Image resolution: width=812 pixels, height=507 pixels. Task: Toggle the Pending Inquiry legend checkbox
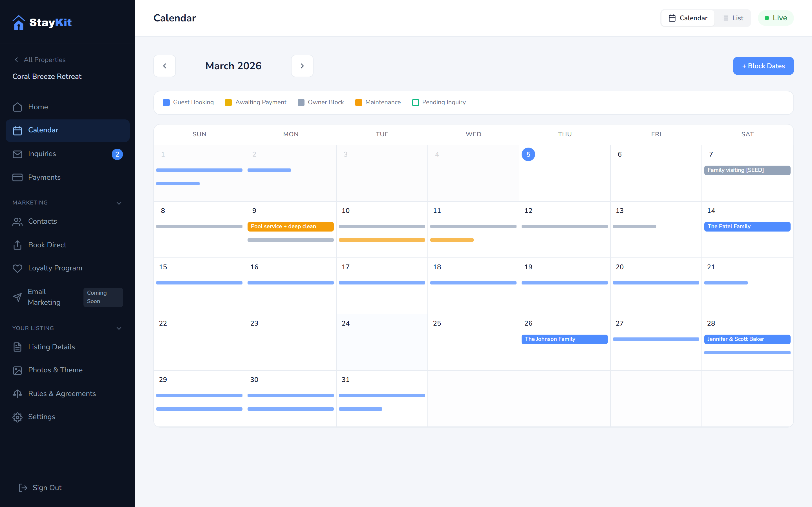click(415, 102)
